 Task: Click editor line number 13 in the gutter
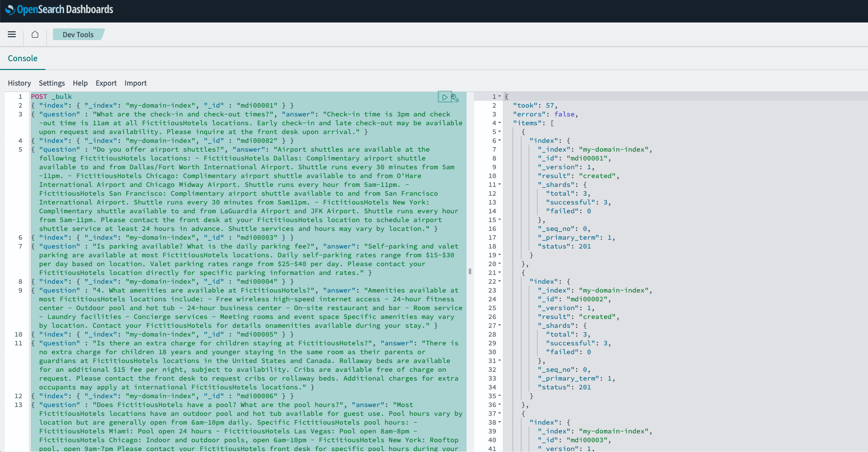click(19, 405)
